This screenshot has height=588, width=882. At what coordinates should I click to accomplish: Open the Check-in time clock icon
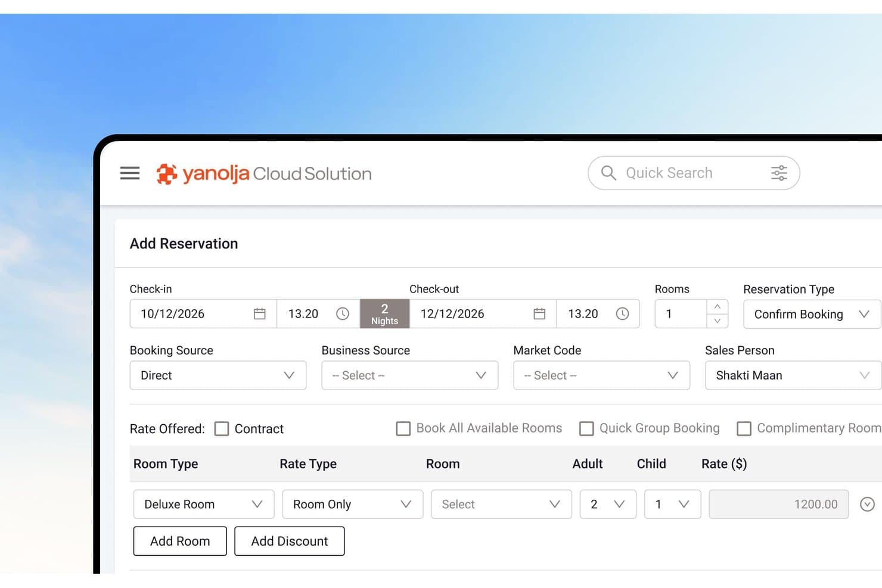coord(343,313)
